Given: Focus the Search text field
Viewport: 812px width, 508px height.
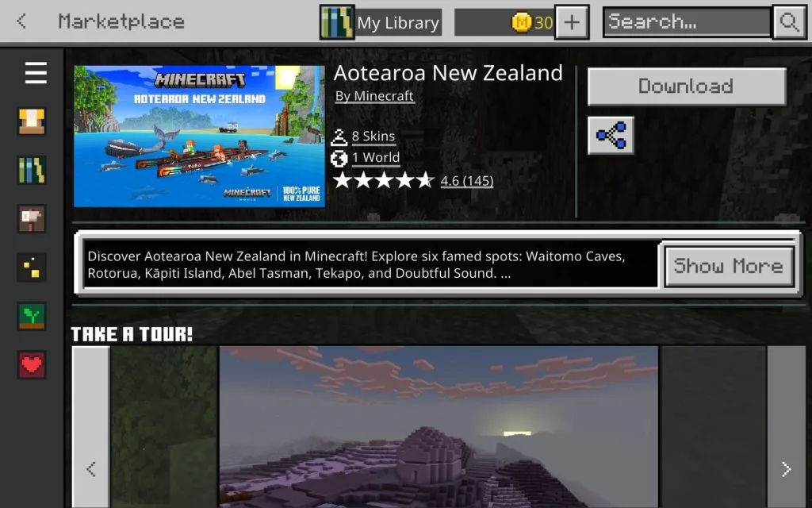Looking at the screenshot, I should click(x=688, y=21).
